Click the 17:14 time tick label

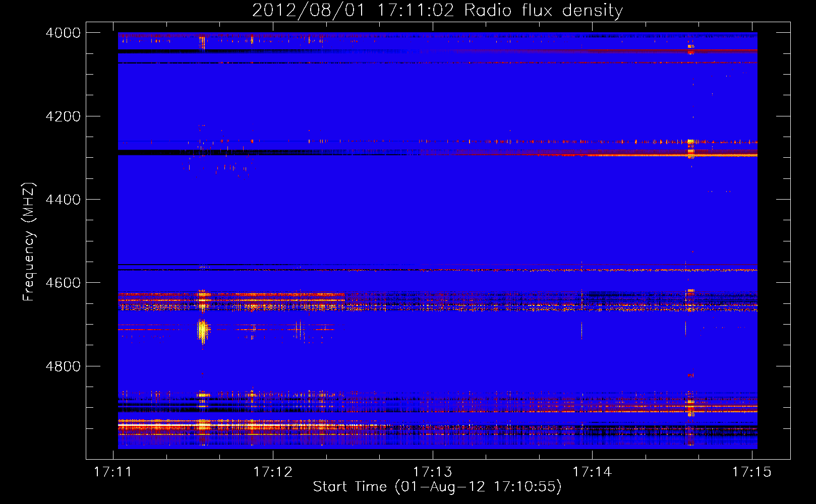592,472
